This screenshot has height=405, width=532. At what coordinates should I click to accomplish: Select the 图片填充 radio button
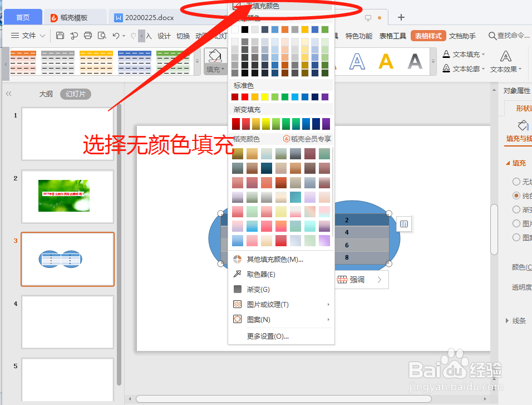click(516, 223)
